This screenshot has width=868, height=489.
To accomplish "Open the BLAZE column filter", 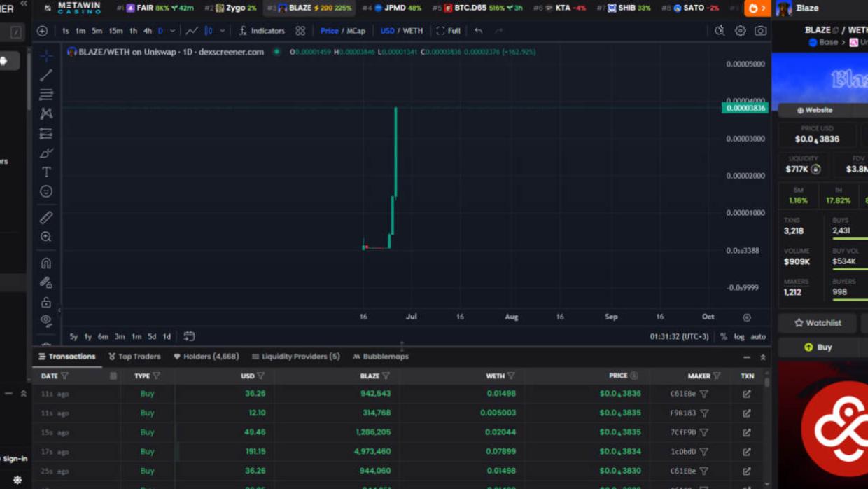I will tap(386, 376).
